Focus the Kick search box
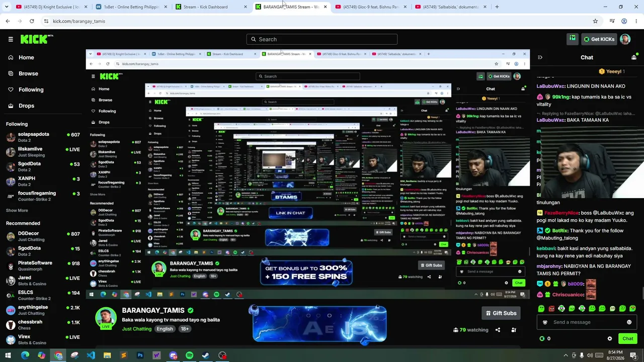This screenshot has width=644, height=362. click(x=322, y=39)
